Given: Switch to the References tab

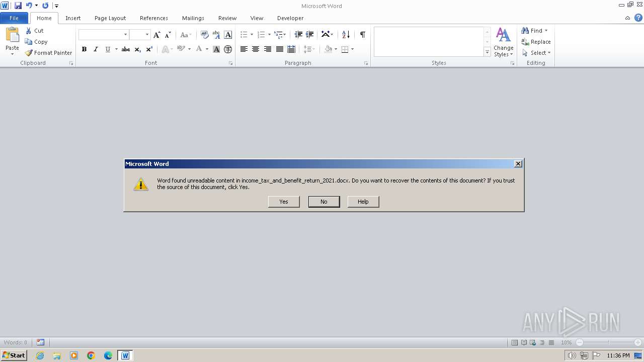Looking at the screenshot, I should tap(154, 18).
